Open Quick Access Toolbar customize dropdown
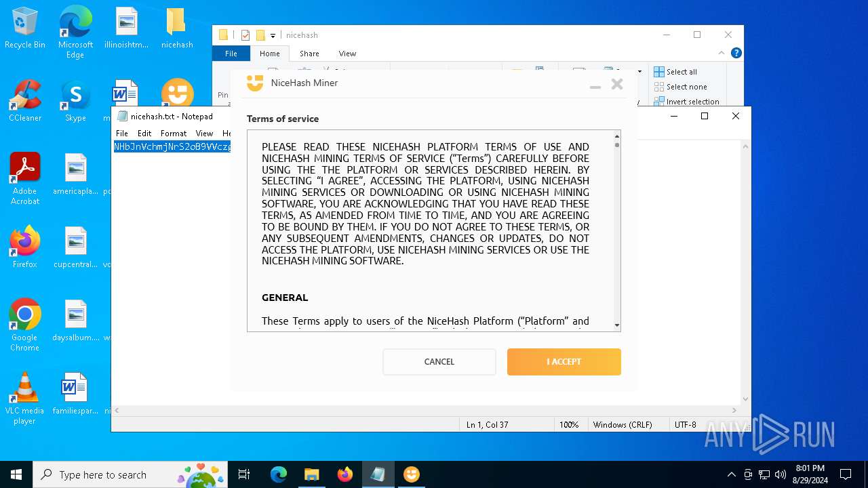The height and width of the screenshot is (488, 868). click(273, 35)
